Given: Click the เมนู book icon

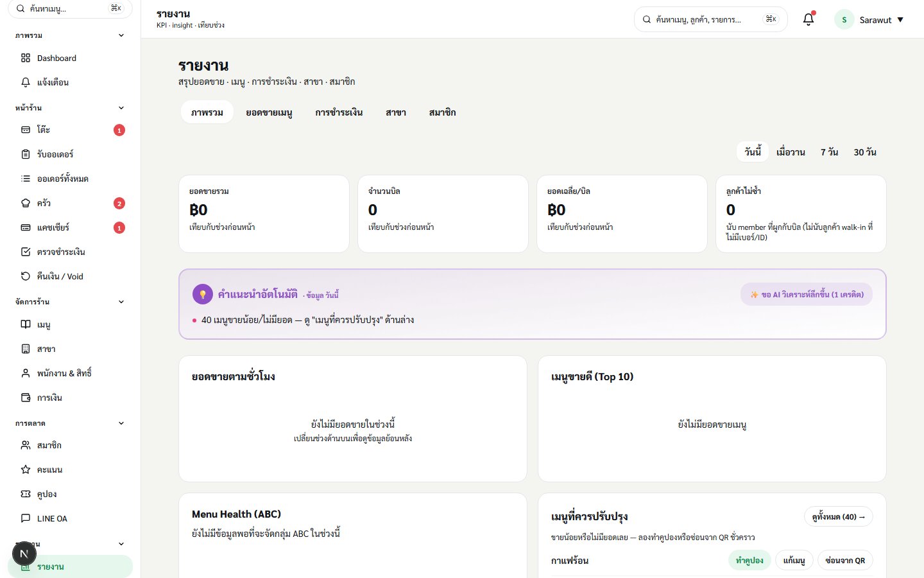Looking at the screenshot, I should coord(26,324).
